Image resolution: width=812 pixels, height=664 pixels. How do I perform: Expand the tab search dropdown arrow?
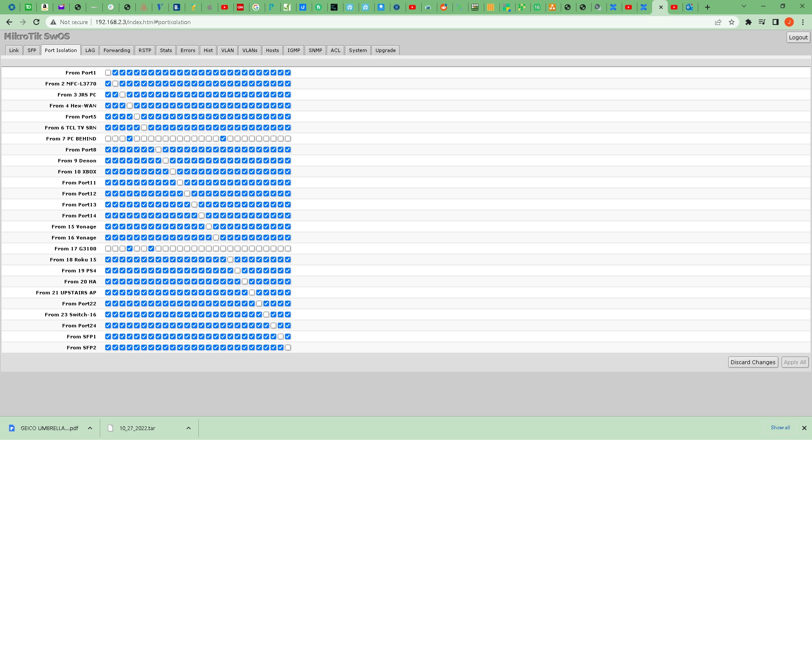[x=743, y=6]
